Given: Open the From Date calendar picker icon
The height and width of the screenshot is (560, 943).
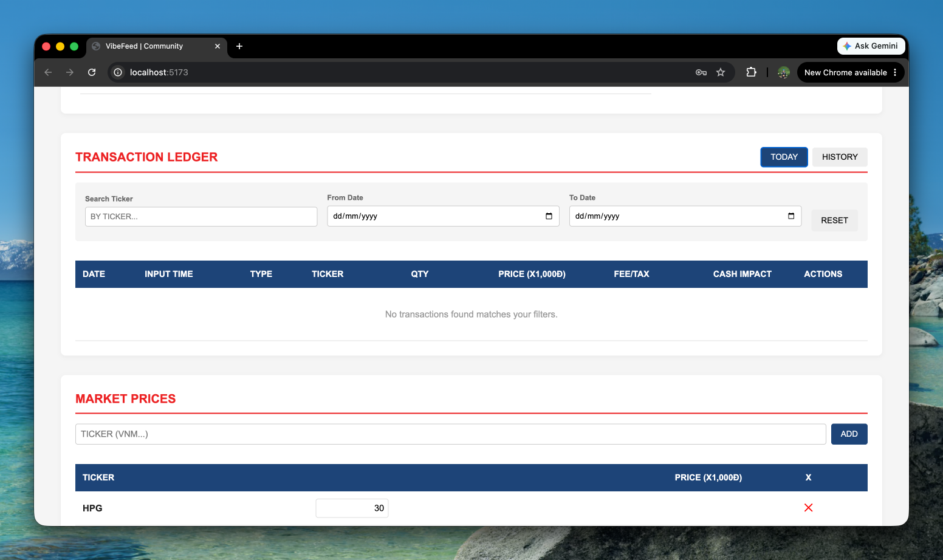Looking at the screenshot, I should pyautogui.click(x=549, y=216).
